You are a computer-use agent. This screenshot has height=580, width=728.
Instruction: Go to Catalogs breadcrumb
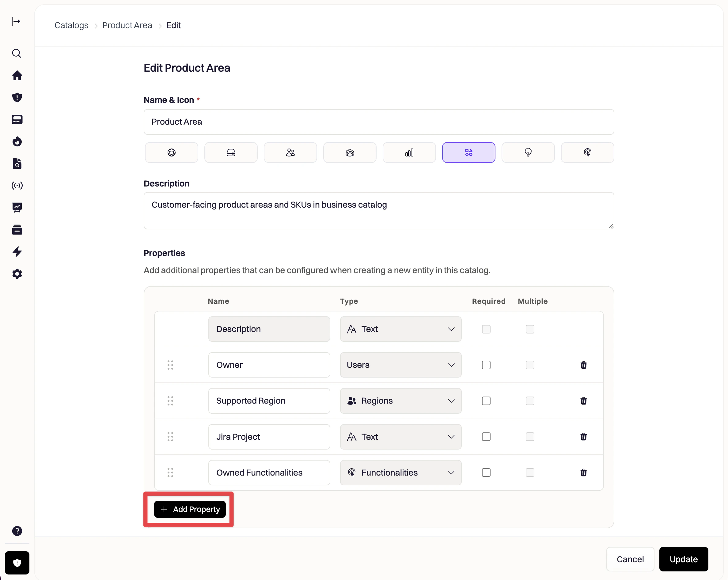[71, 25]
